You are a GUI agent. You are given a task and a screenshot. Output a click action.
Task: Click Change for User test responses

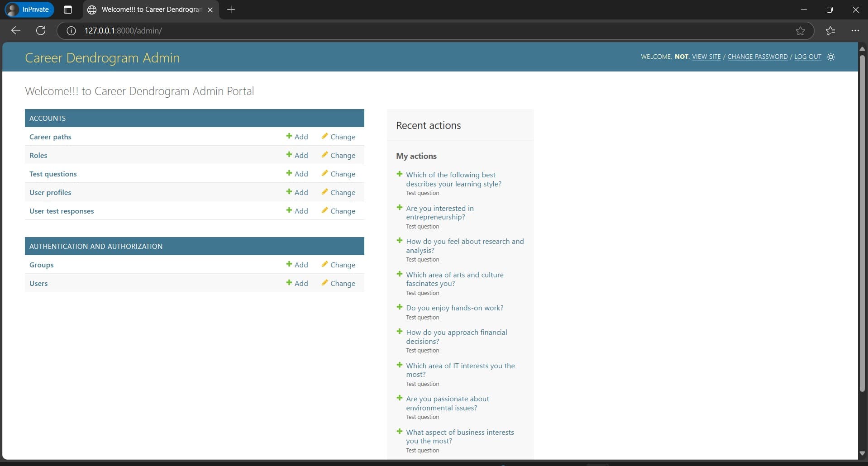click(x=339, y=211)
